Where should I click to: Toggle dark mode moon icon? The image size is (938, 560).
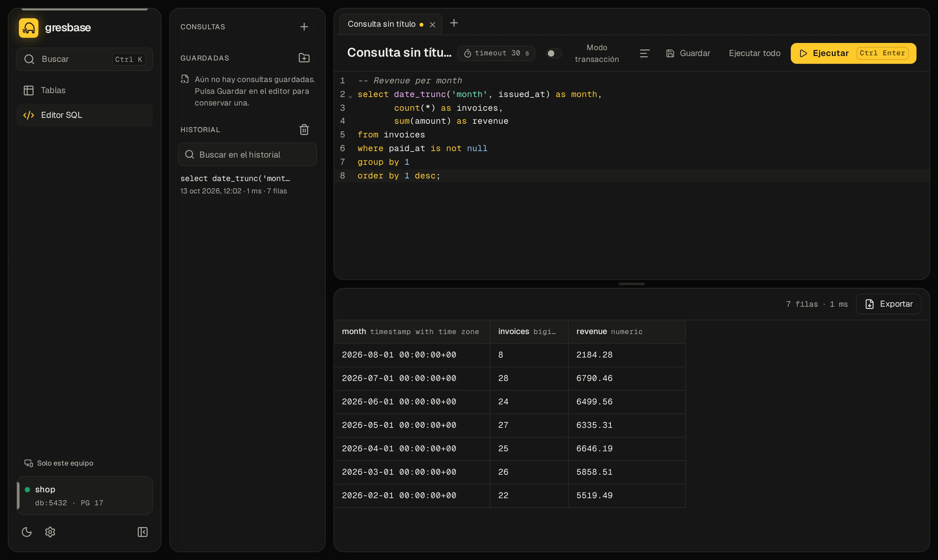[27, 532]
